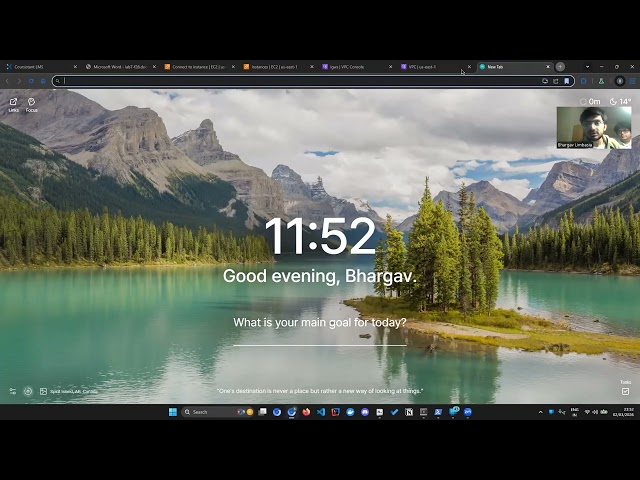This screenshot has height=480, width=640.
Task: Click the 11:52 clock display
Action: pyautogui.click(x=320, y=236)
